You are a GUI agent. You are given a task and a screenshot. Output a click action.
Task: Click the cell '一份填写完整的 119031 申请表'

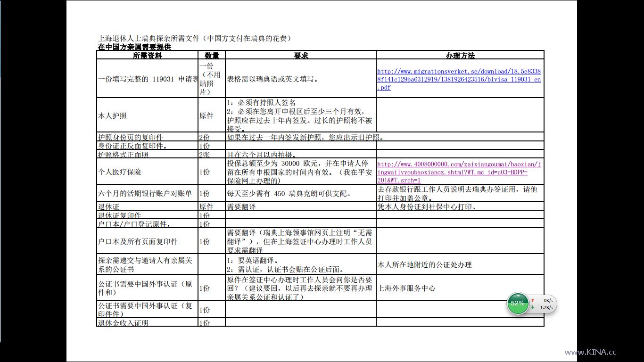(147, 79)
